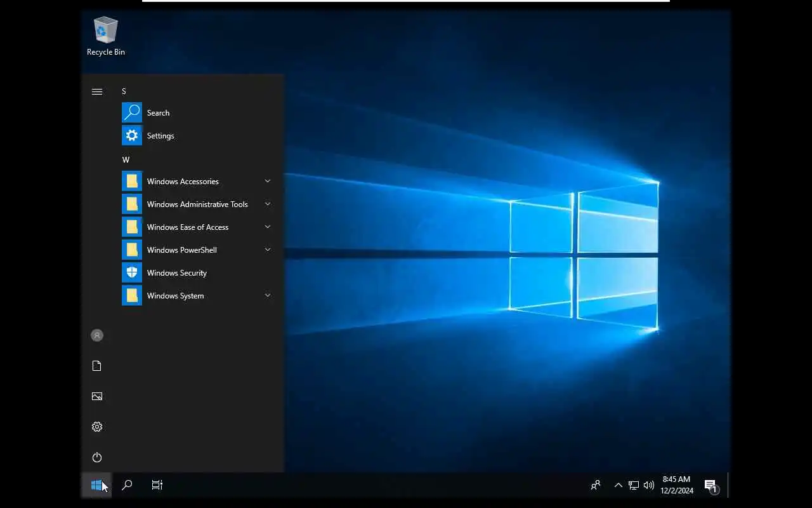The height and width of the screenshot is (508, 812).
Task: Click the Show desktop strip
Action: (729, 485)
